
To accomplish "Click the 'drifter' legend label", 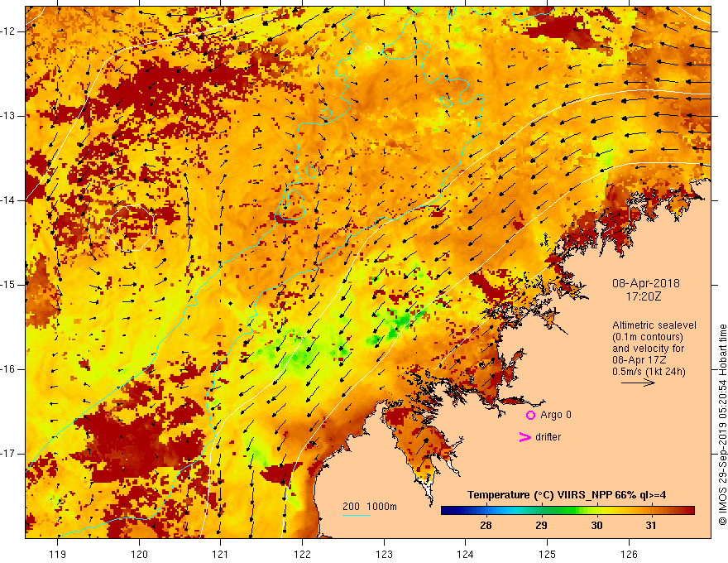I will tap(548, 437).
